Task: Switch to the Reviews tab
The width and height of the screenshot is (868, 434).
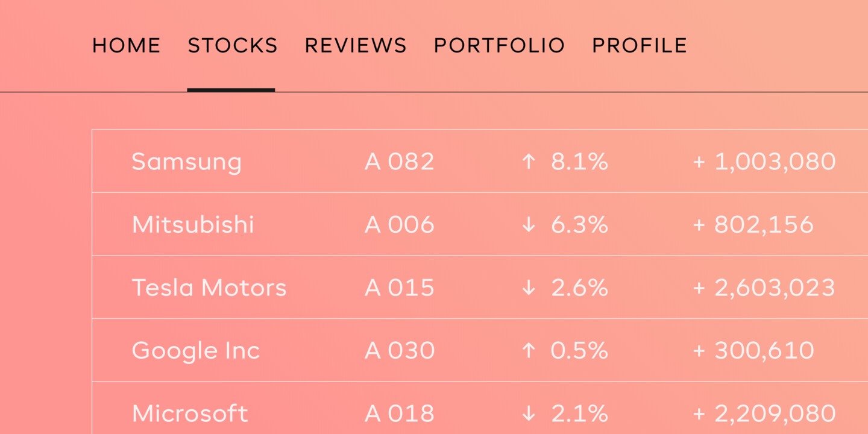Action: tap(356, 46)
